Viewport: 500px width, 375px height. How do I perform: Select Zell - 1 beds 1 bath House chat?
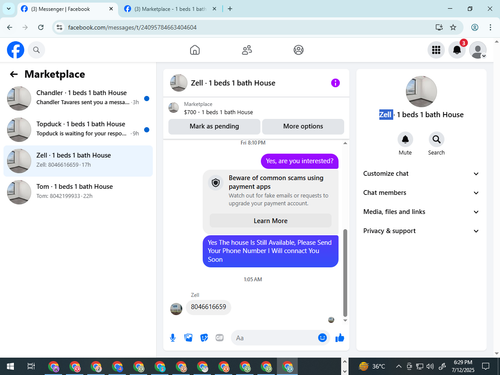(x=78, y=161)
